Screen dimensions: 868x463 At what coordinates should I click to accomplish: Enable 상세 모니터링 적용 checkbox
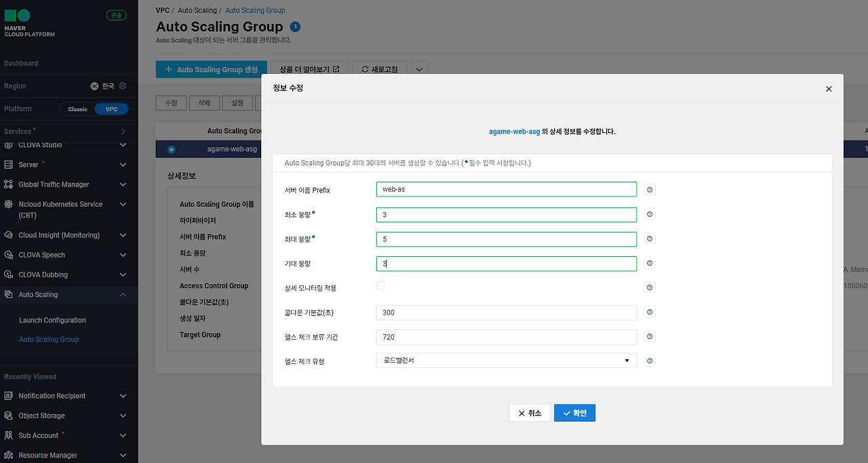coord(380,285)
